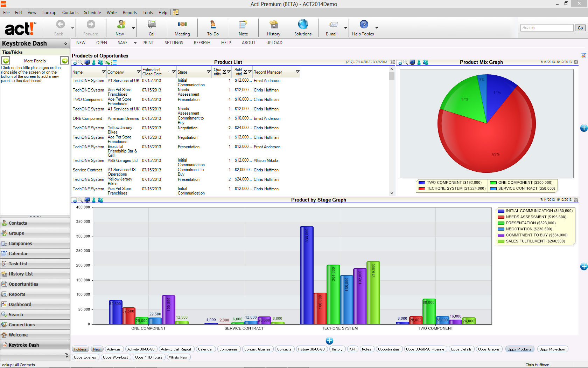Open the Tools menu

tap(147, 13)
